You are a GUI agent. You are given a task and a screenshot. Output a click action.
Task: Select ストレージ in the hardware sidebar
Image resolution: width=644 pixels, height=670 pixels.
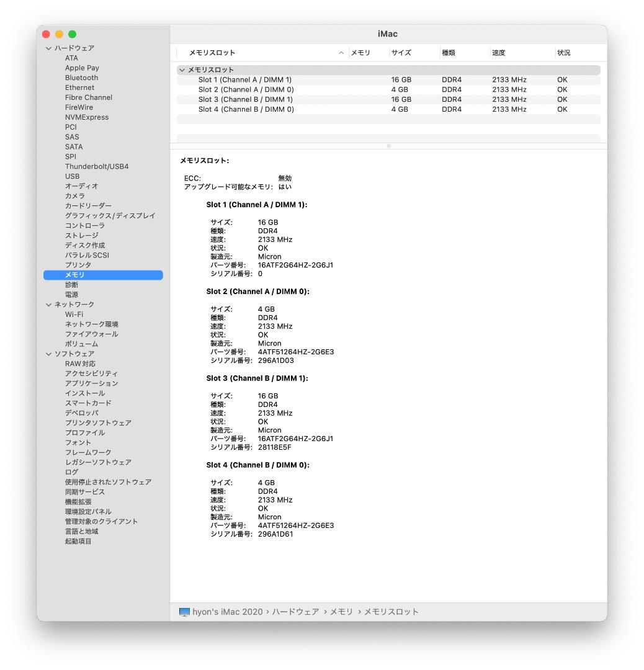82,235
